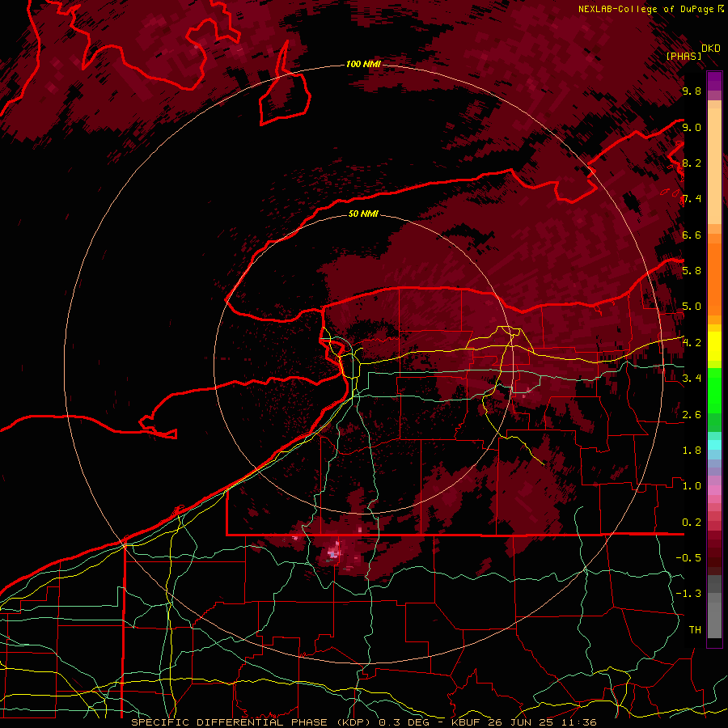Click the 3.4 value on the color scale
Viewport: 728px width, 728px height.
(692, 379)
